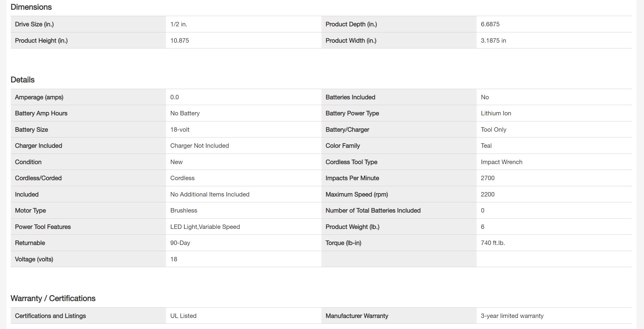
Task: Click the Brushless motor type value
Action: click(184, 210)
